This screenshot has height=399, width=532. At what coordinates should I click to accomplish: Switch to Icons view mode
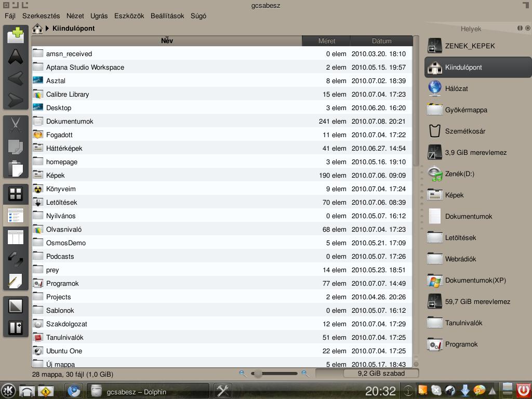click(x=16, y=194)
